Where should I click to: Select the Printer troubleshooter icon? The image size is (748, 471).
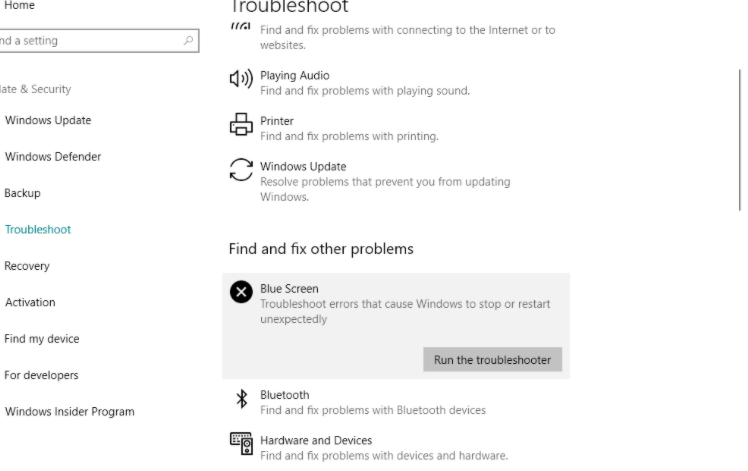[241, 125]
